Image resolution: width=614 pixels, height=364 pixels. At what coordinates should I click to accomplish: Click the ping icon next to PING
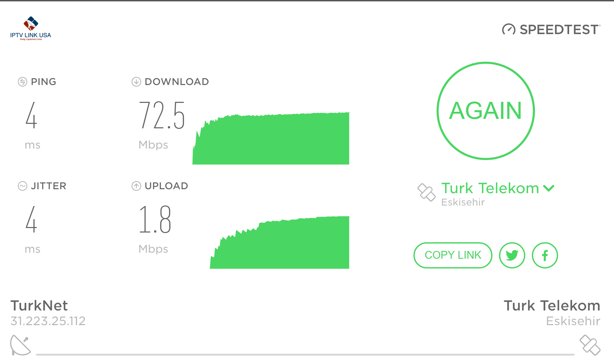[x=23, y=82]
